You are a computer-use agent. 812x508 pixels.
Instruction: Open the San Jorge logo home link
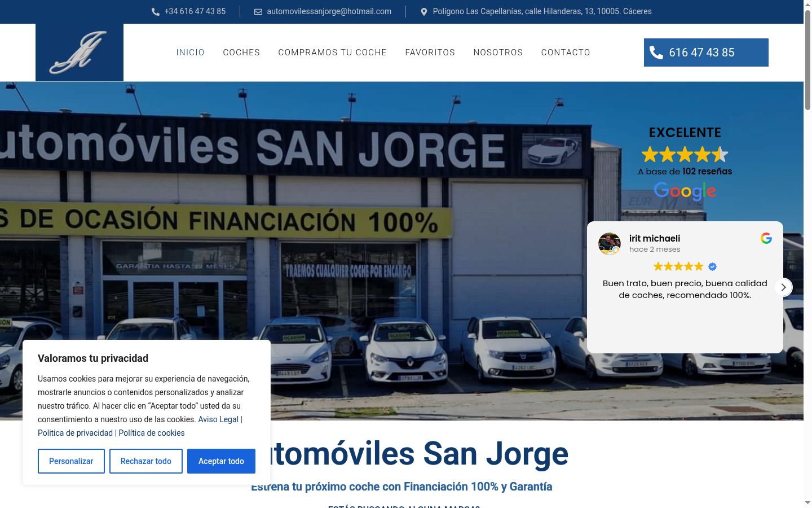[x=80, y=52]
